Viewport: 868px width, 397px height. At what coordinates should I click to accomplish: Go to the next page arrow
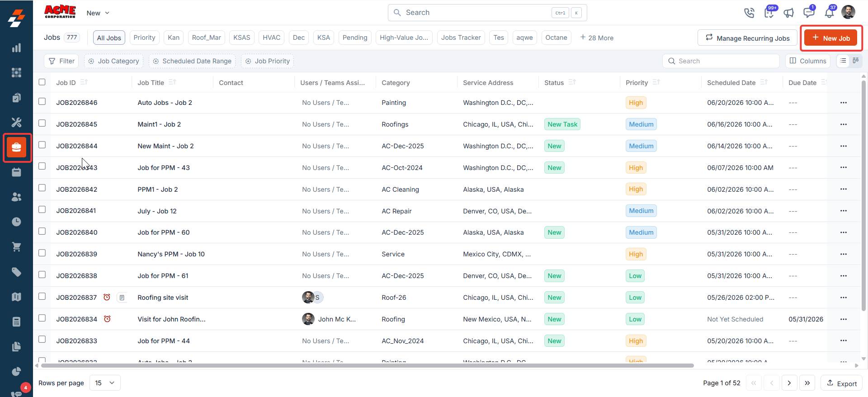pyautogui.click(x=789, y=383)
